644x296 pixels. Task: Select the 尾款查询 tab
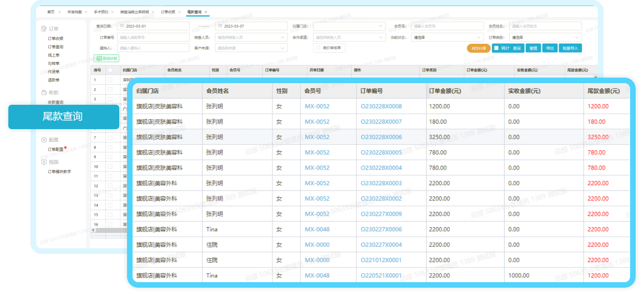194,12
